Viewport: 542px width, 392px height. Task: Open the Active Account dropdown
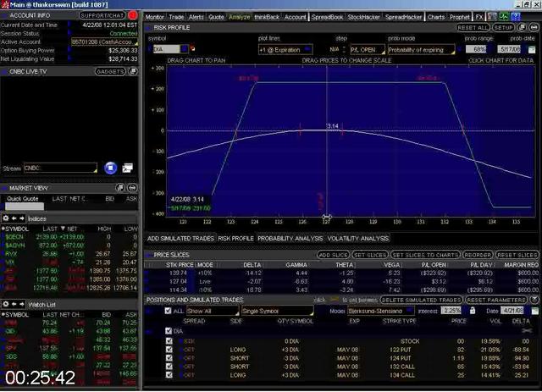[104, 41]
